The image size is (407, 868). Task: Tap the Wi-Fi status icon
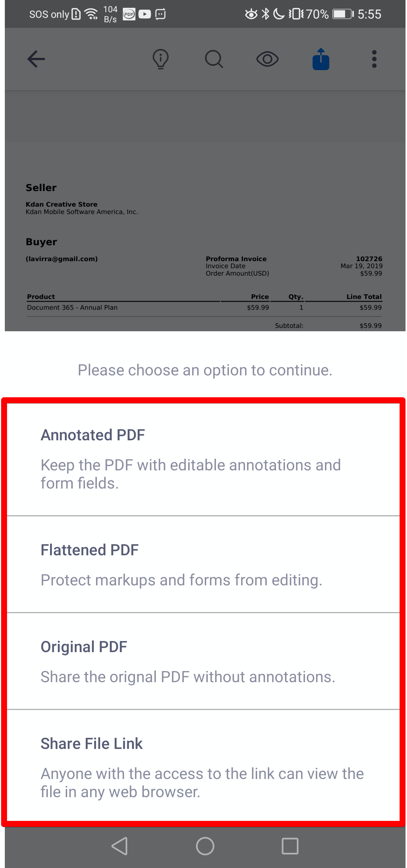pos(91,14)
